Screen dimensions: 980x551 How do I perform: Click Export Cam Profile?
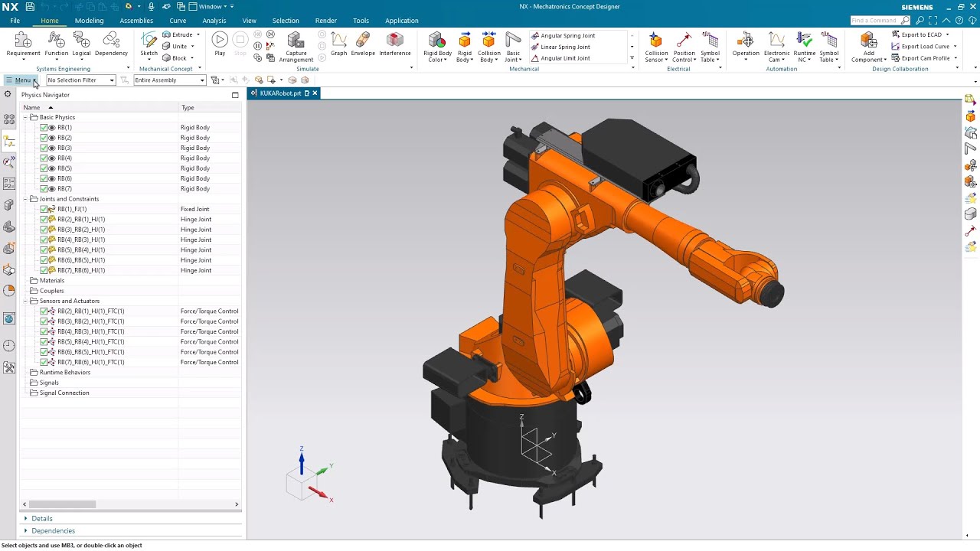pyautogui.click(x=921, y=58)
